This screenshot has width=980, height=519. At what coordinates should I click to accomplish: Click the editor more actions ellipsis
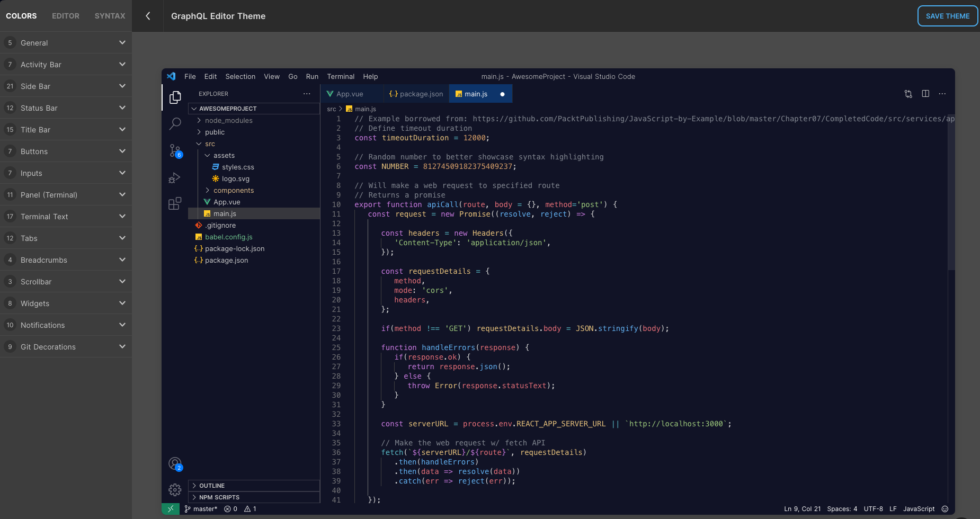942,94
